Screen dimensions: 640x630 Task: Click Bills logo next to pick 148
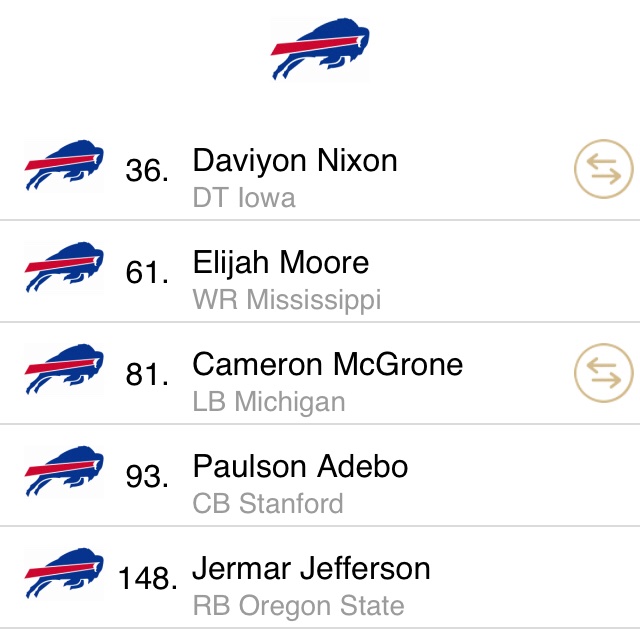pyautogui.click(x=64, y=574)
